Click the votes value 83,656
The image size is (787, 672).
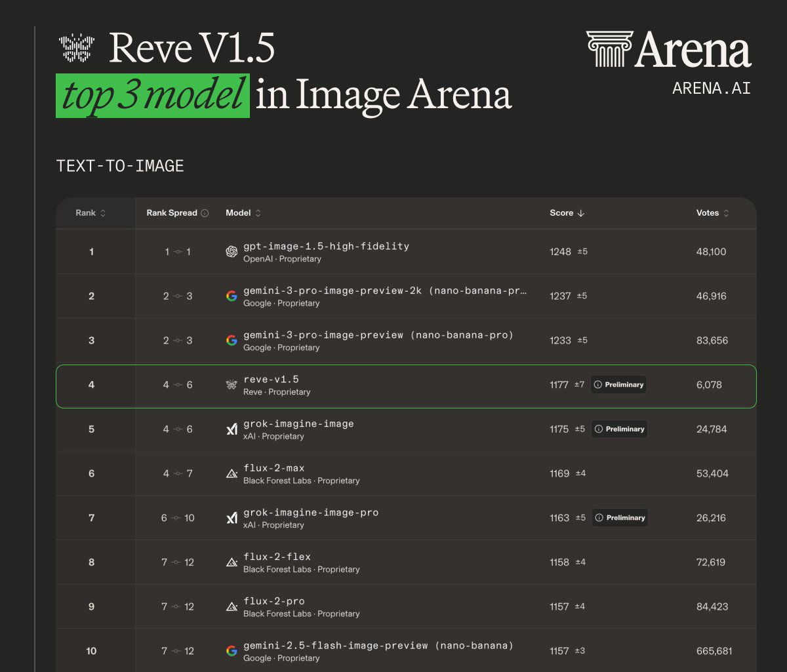tap(712, 340)
